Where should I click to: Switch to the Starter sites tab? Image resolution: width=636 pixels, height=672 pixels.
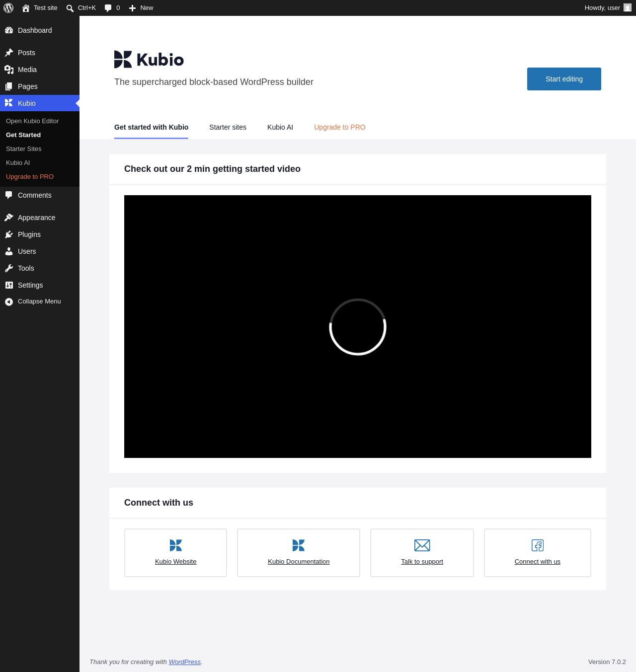228,127
